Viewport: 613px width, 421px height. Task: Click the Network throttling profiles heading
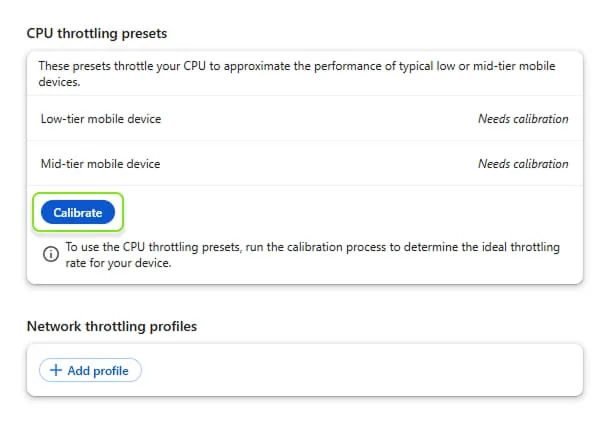[112, 326]
